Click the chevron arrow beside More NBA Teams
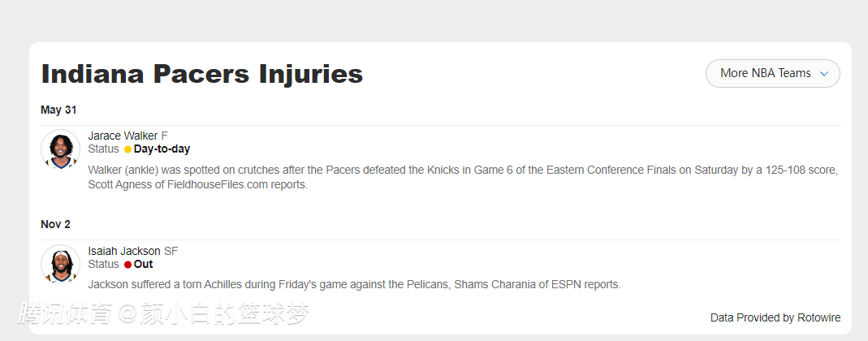Viewport: 868px width, 341px height. point(824,74)
